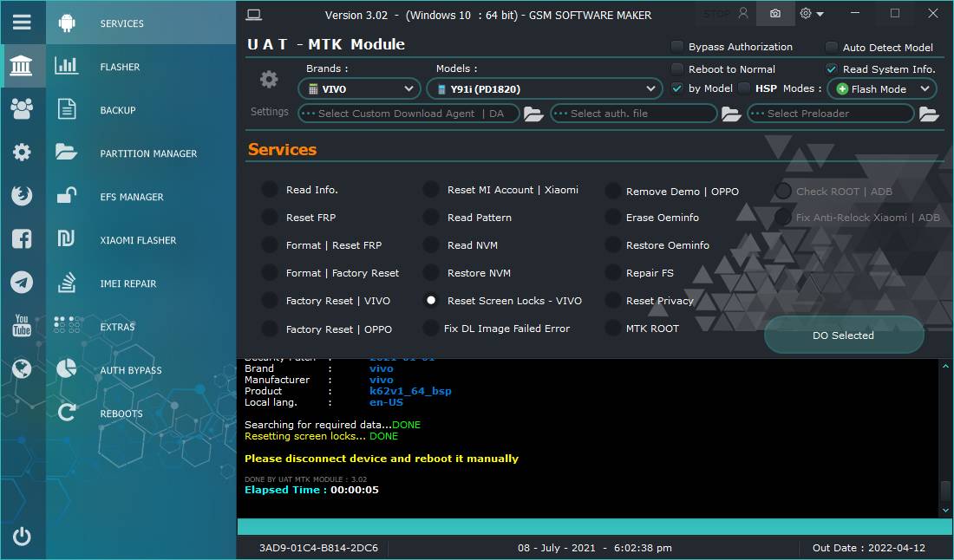The width and height of the screenshot is (954, 560).
Task: Open the Telegram sidebar icon
Action: 22,282
